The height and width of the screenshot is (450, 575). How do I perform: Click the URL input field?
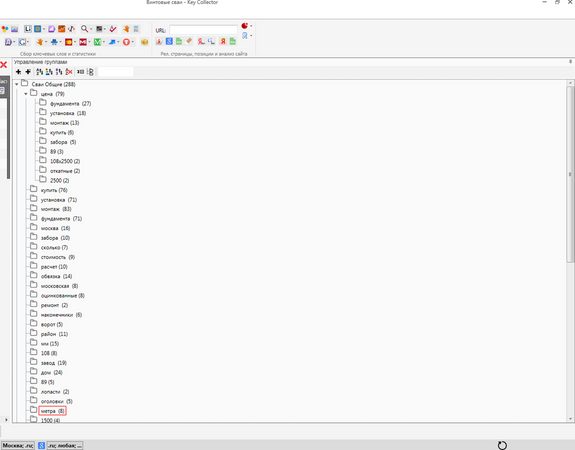coord(204,30)
